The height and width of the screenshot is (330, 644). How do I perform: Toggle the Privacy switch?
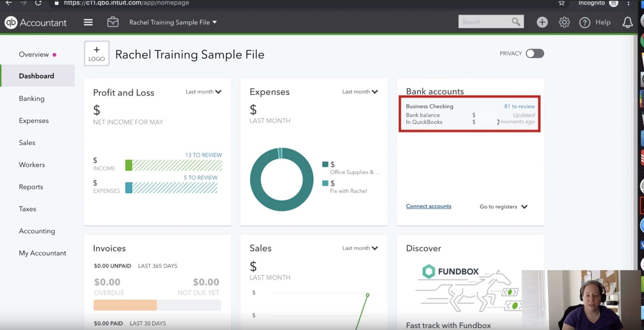[535, 53]
